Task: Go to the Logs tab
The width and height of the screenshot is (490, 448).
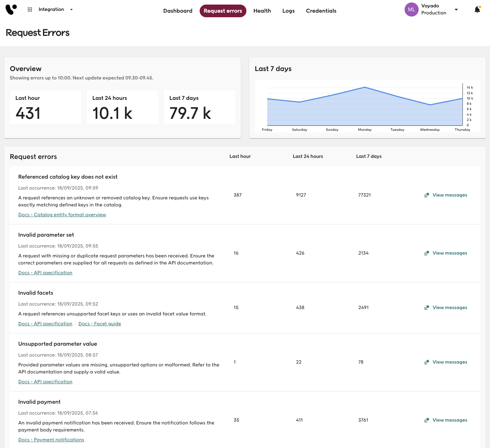Action: pos(288,11)
